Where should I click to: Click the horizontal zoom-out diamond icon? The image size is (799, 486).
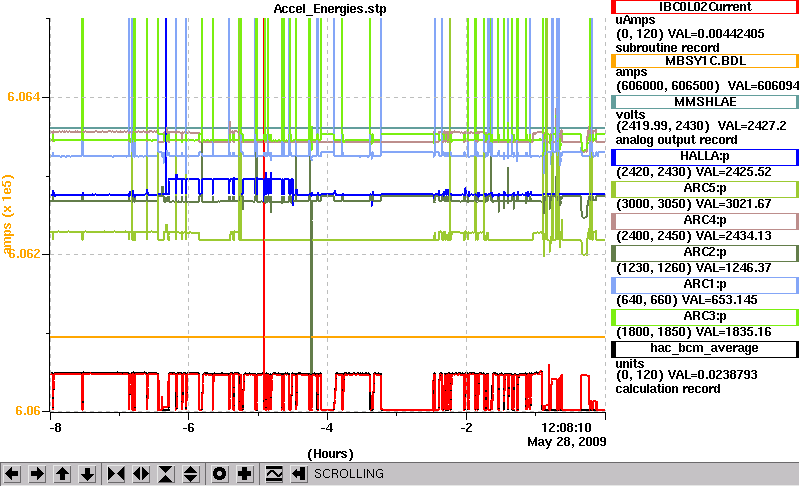[141, 474]
